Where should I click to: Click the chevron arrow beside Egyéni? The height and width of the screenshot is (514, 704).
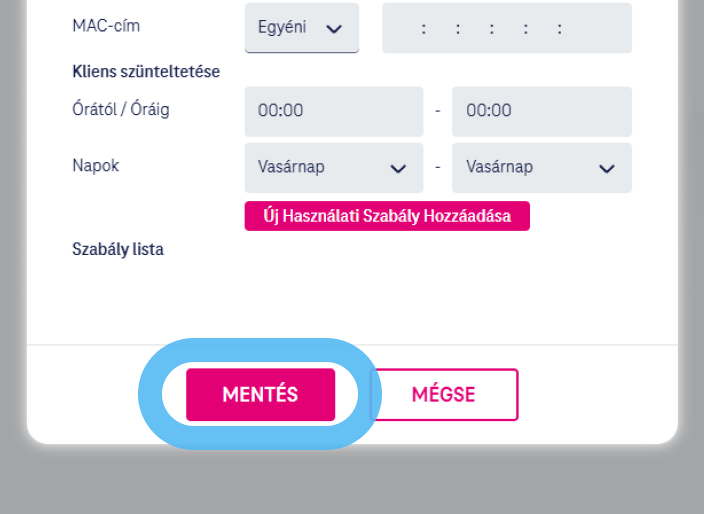tap(334, 29)
